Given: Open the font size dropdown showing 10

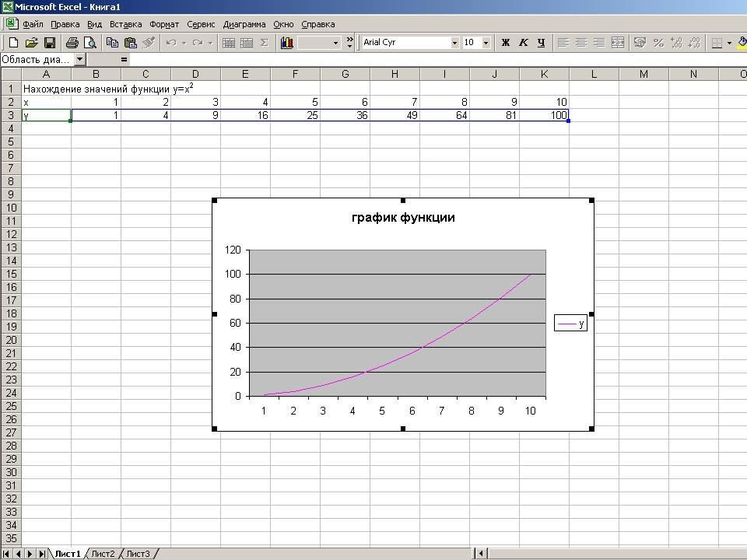Looking at the screenshot, I should click(x=486, y=43).
